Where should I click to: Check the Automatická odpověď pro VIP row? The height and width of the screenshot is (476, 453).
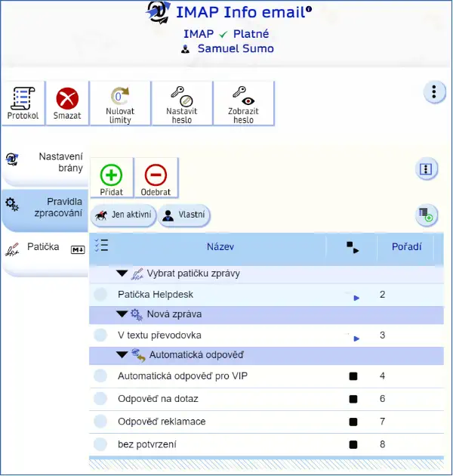100,376
